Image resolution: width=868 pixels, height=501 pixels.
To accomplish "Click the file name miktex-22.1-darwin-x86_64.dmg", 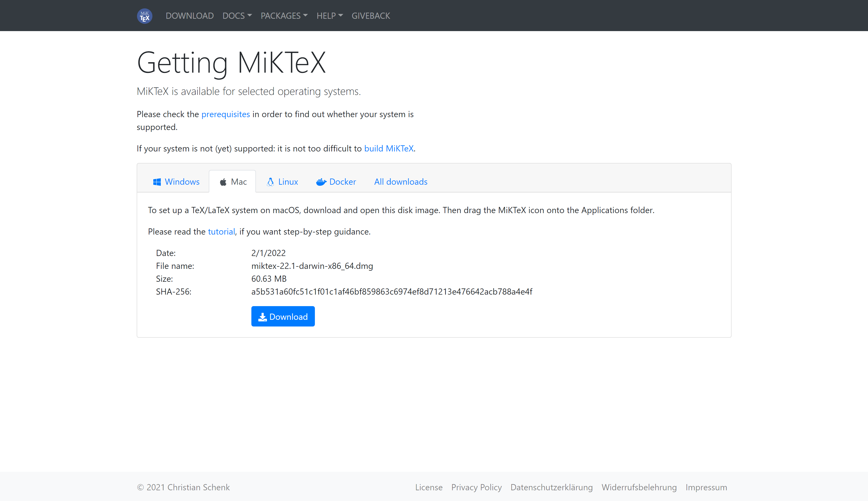I will 312,266.
